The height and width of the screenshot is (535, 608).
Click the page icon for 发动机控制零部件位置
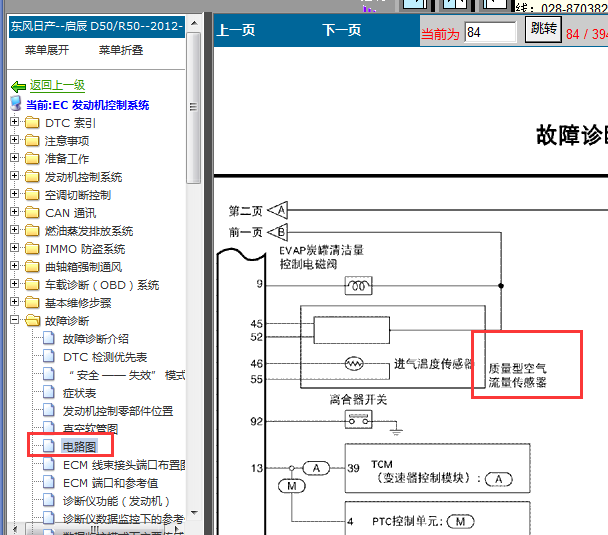coord(48,410)
